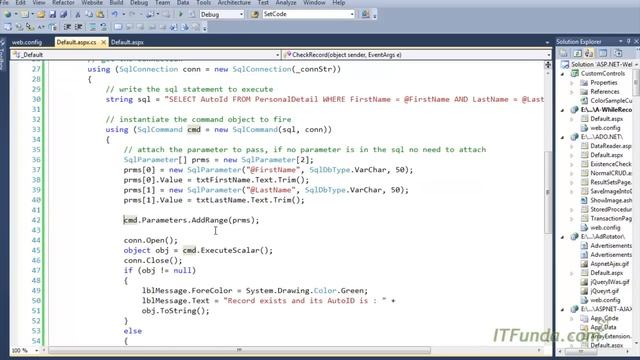Open the Window menu

(314, 3)
